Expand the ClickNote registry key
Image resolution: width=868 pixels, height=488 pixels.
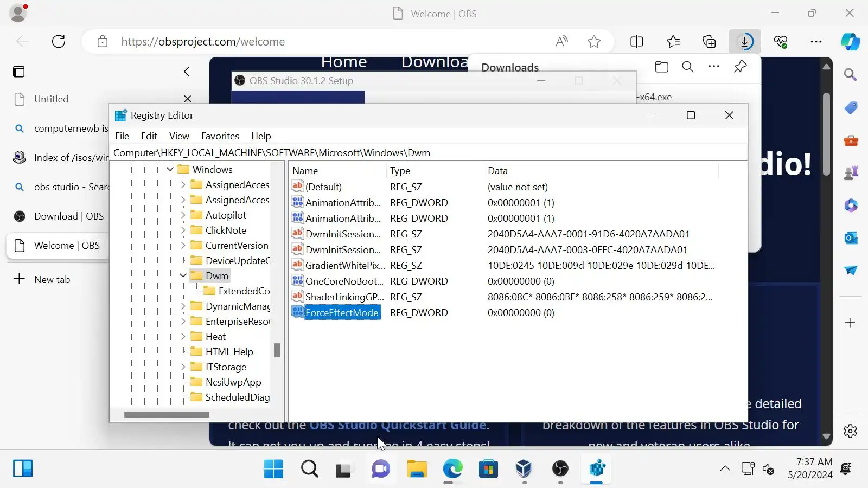pyautogui.click(x=183, y=230)
